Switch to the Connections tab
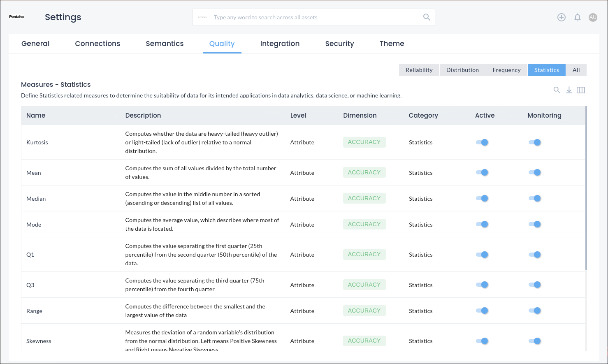The image size is (608, 364). 97,44
